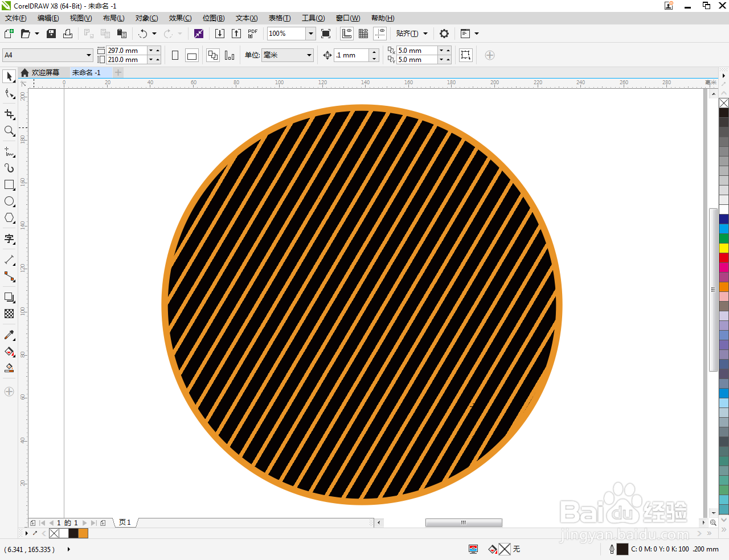Create a new document with the New icon
The height and width of the screenshot is (560, 729).
point(9,34)
